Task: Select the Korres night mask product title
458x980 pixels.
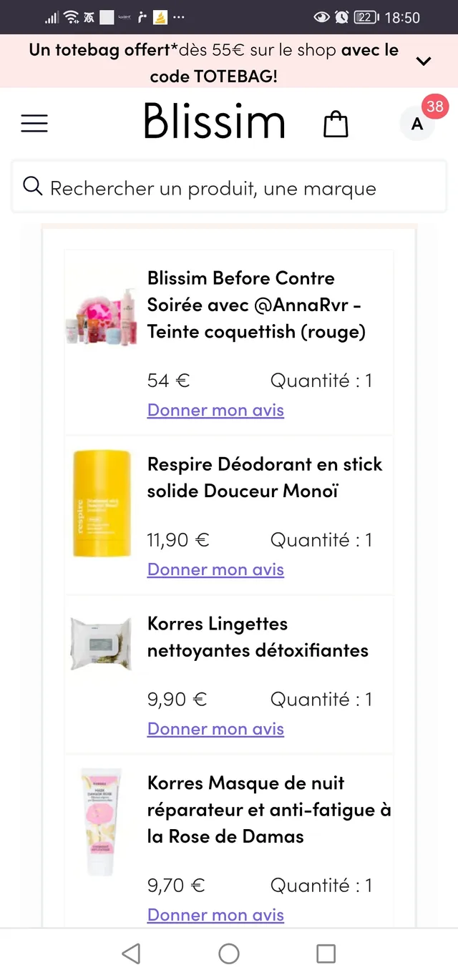Action: coord(269,808)
